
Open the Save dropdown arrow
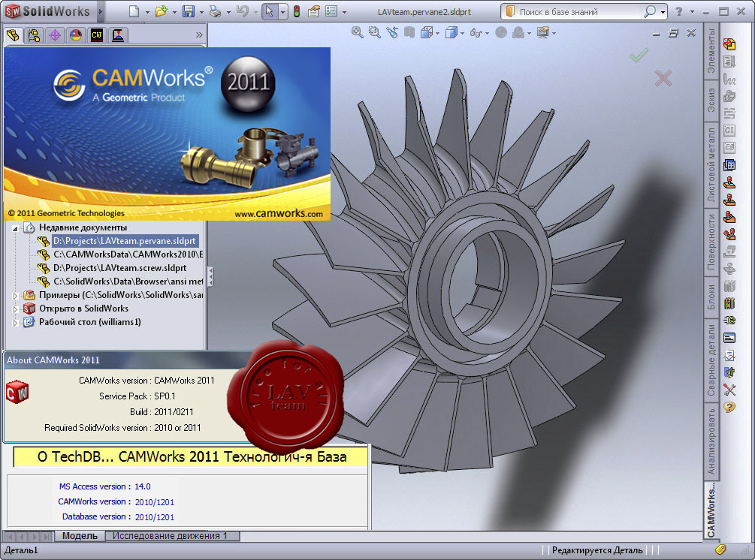[201, 12]
